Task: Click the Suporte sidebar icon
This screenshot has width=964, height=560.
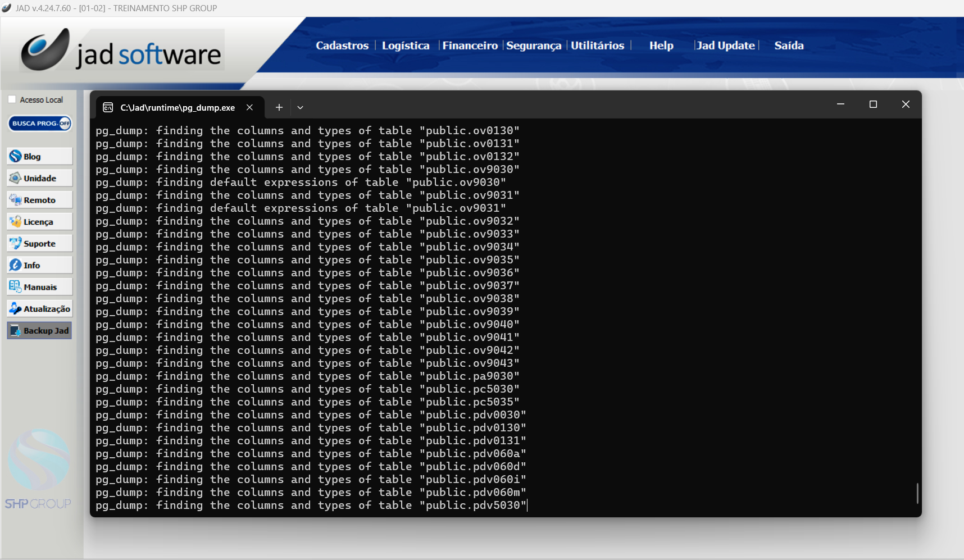Action: click(16, 243)
